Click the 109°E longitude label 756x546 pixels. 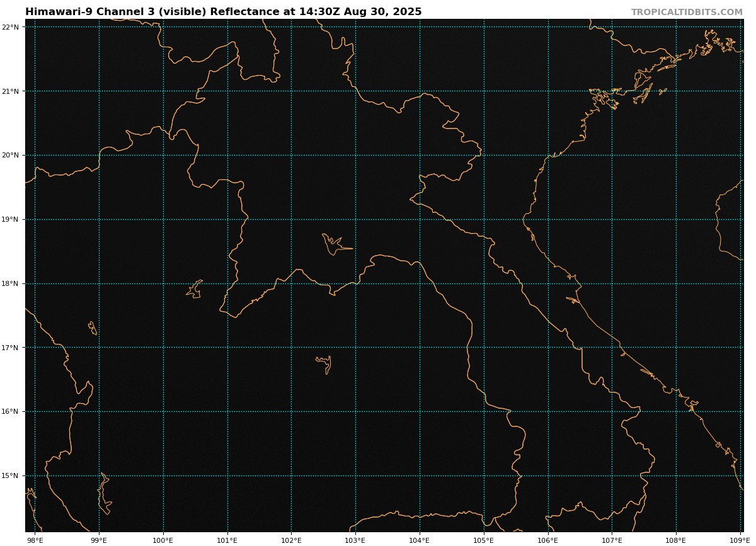740,540
